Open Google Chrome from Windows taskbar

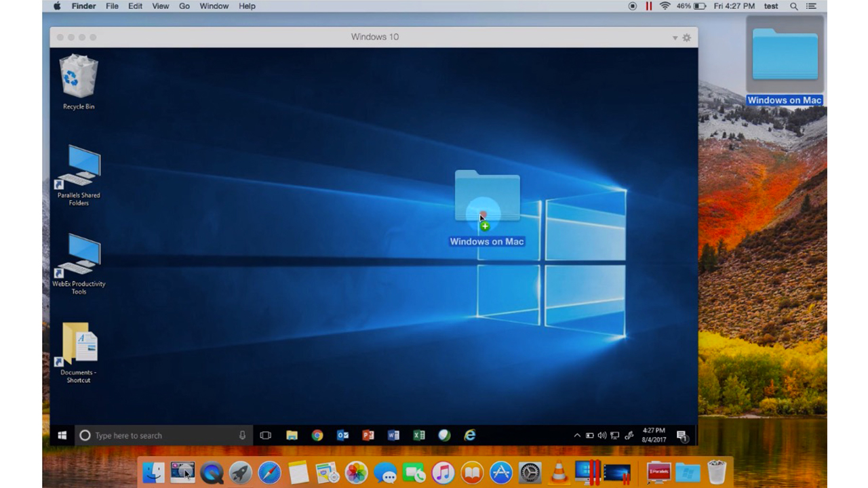pyautogui.click(x=317, y=435)
